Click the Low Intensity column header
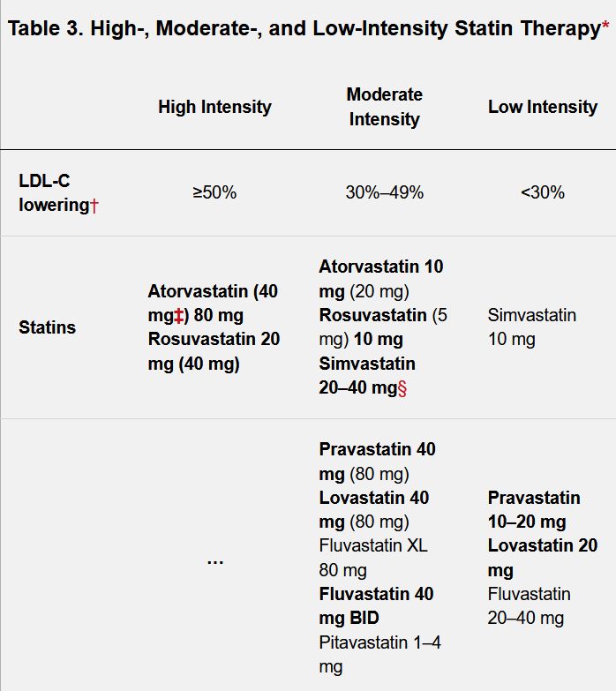This screenshot has width=616, height=691. coord(542,107)
